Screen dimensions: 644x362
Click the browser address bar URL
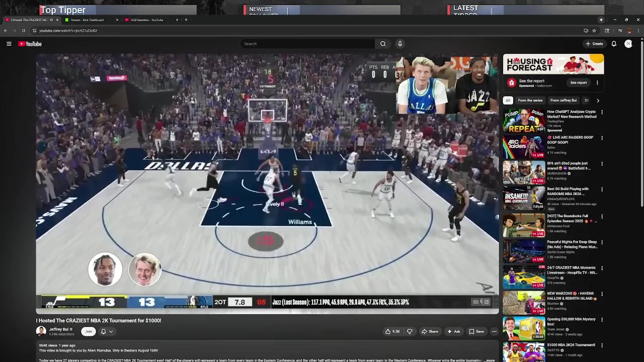(x=68, y=31)
